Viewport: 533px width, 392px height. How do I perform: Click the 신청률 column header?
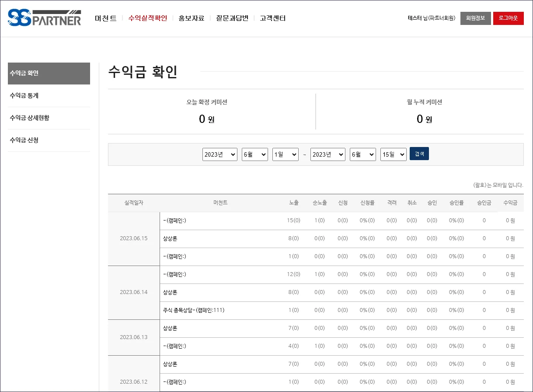[367, 203]
